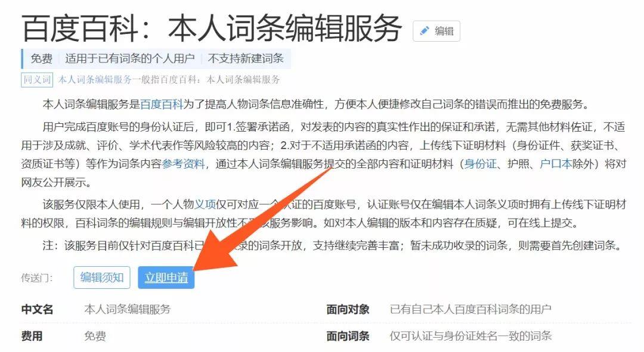
Task: Click the 同义词 boxed label
Action: coord(38,80)
